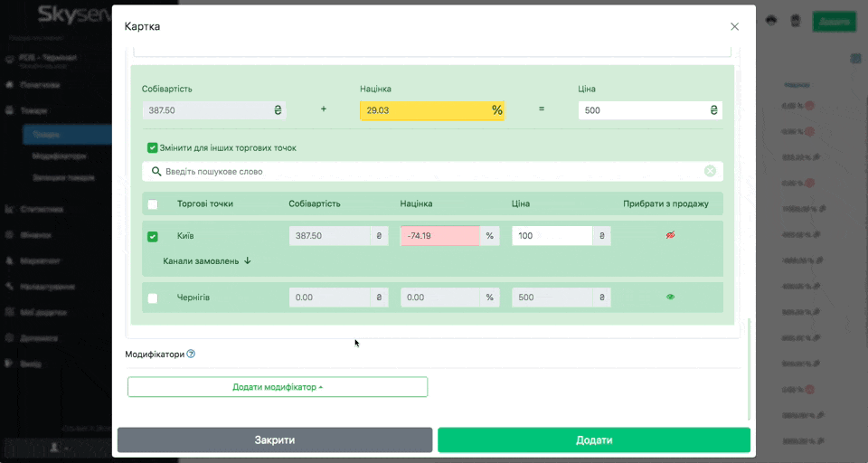The width and height of the screenshot is (868, 463).
Task: Close the Картка dialog with the X icon
Action: [734, 27]
